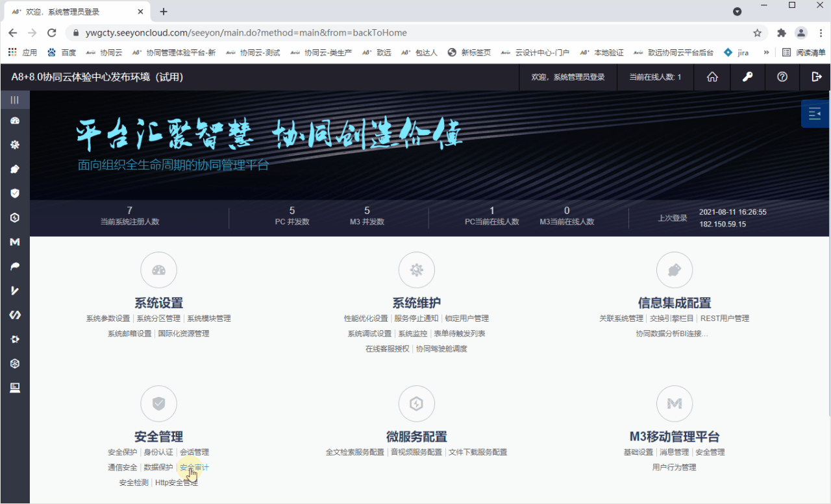Open the browser extensions puzzle icon
This screenshot has width=831, height=504.
point(782,32)
